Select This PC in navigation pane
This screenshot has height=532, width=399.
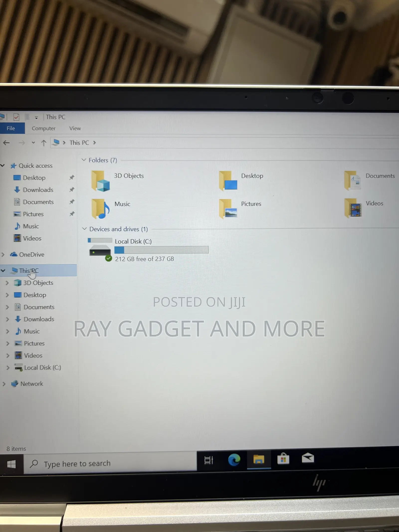29,270
